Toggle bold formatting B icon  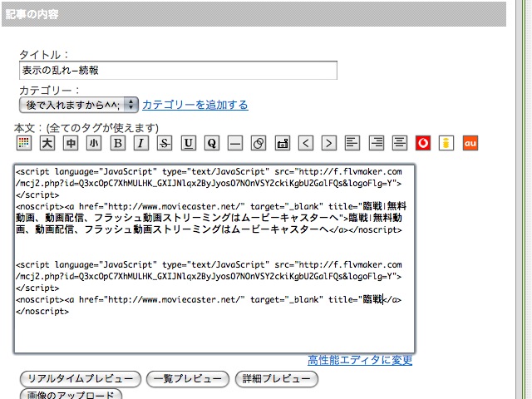pyautogui.click(x=118, y=143)
